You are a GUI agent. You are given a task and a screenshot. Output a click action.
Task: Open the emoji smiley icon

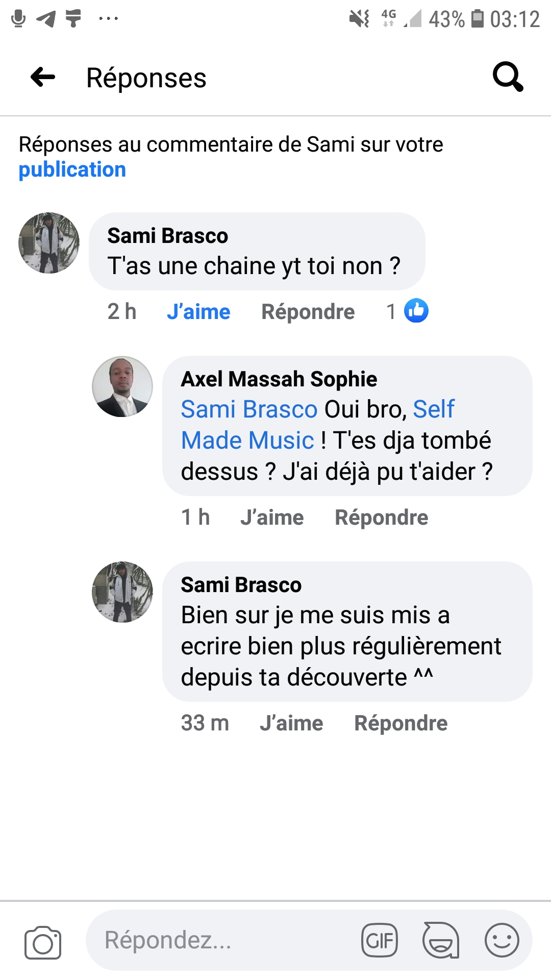click(502, 940)
